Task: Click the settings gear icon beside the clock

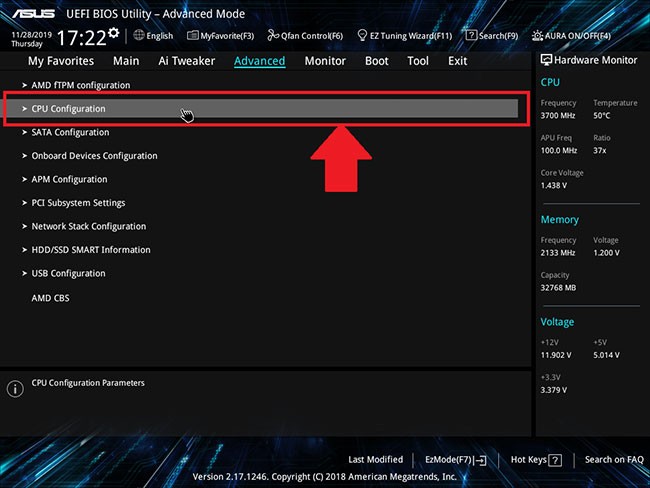Action: [113, 33]
